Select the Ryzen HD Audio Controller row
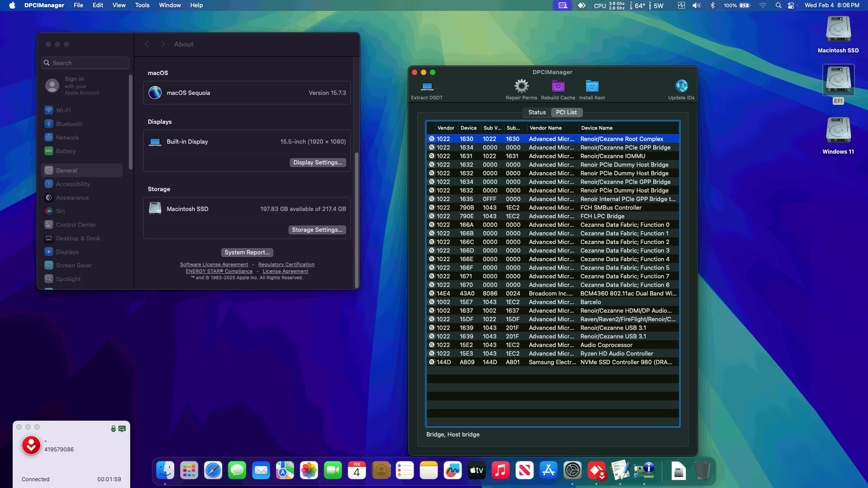 point(552,354)
